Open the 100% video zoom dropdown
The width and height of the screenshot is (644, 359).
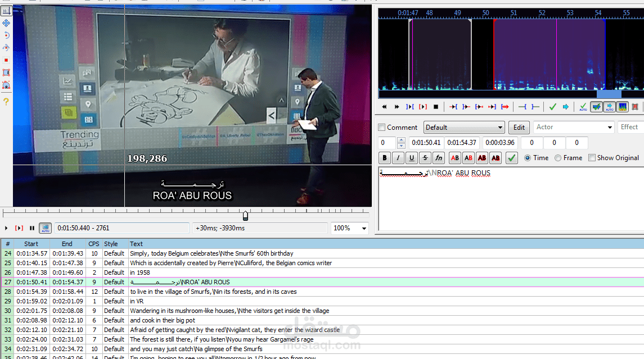pyautogui.click(x=364, y=228)
